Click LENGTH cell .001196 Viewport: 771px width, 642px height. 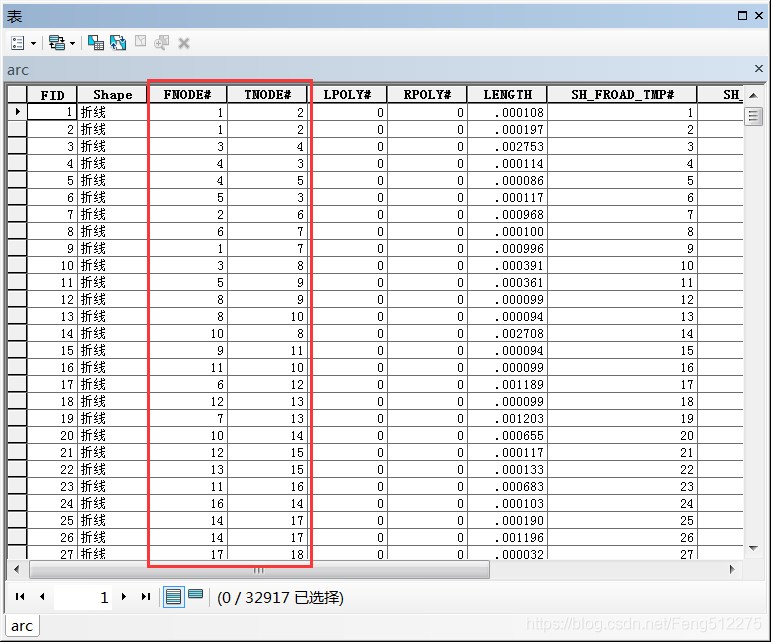(507, 538)
